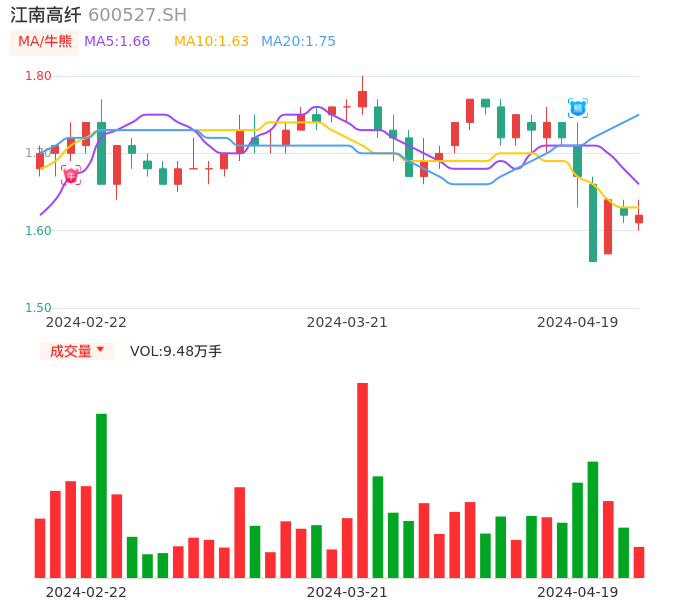Select the tallest green volume bar
Viewport: 686px width, 606px height.
(101, 495)
